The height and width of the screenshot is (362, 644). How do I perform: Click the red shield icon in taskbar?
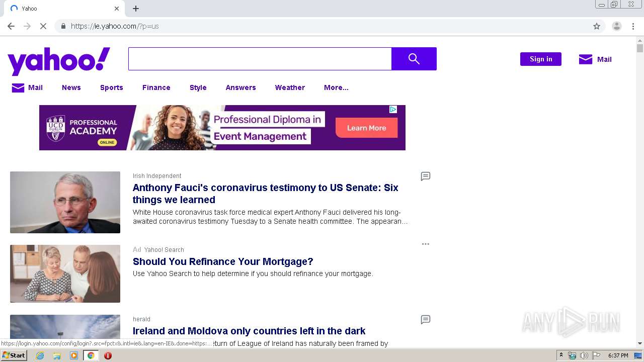108,355
